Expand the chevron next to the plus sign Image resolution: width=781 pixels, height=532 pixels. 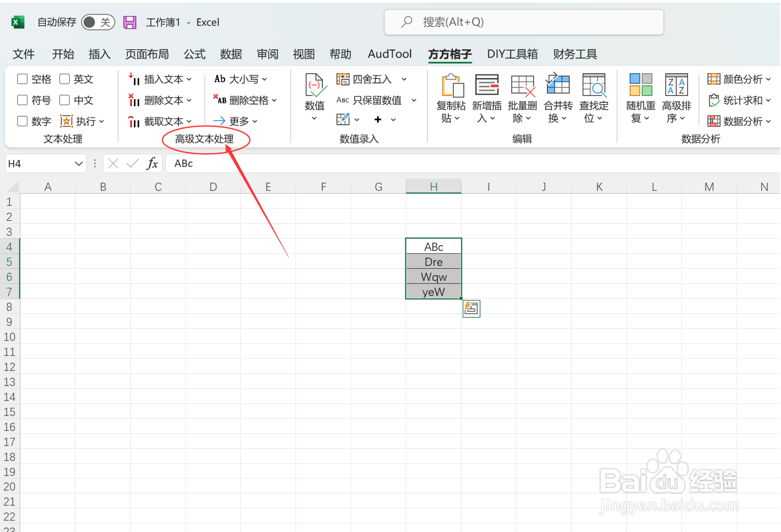393,120
